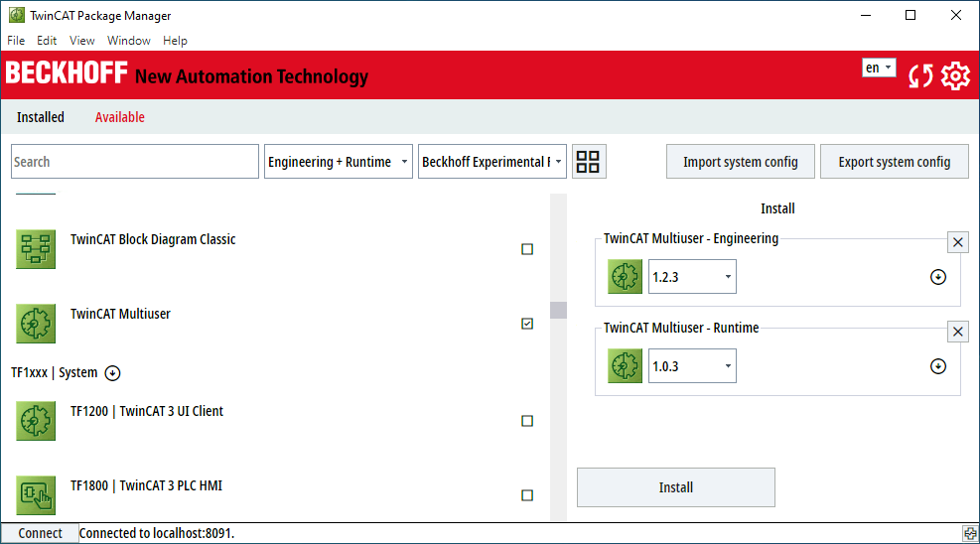Open version 1.2.3 dropdown for Engineering
The width and height of the screenshot is (980, 544).
point(692,277)
